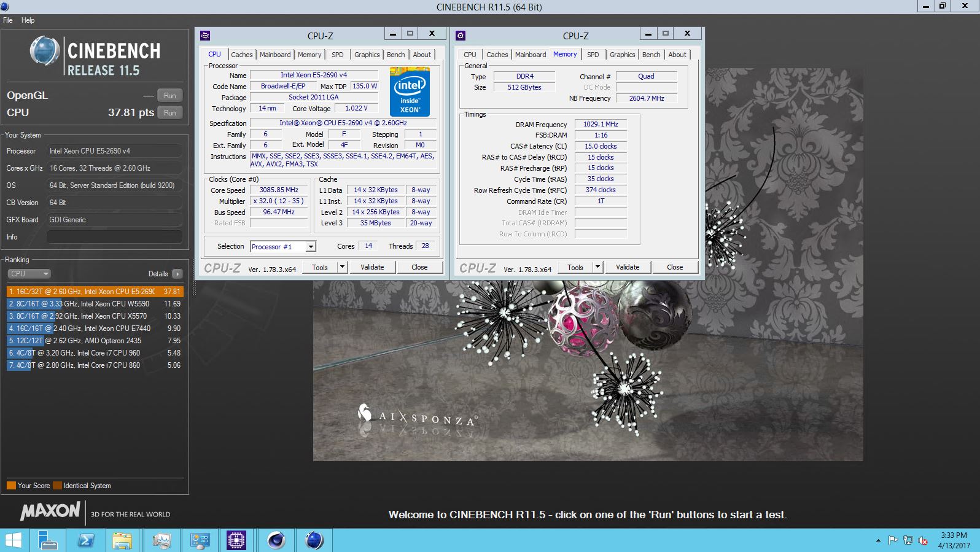
Task: Switch to Cinema 4D taskbar icon
Action: [276, 540]
